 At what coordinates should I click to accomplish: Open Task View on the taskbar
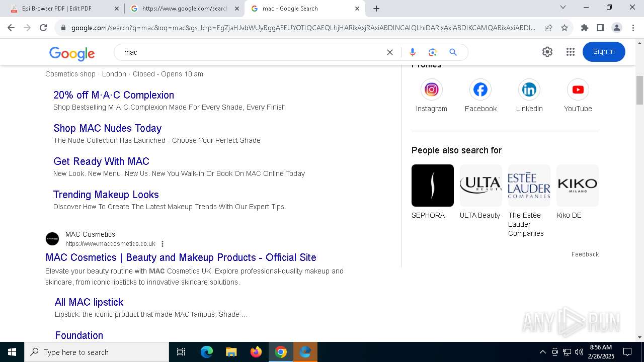tap(181, 352)
